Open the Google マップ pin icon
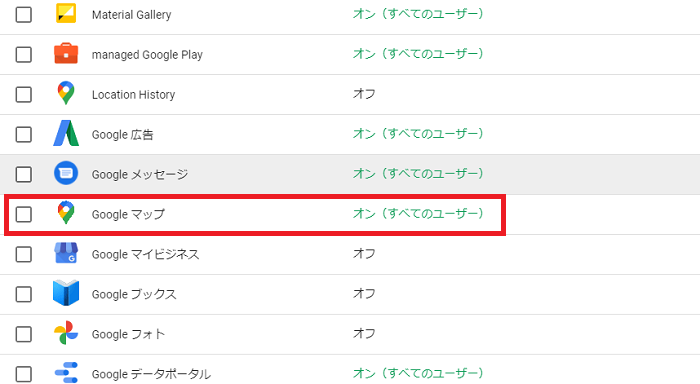The width and height of the screenshot is (700, 384). (x=66, y=213)
